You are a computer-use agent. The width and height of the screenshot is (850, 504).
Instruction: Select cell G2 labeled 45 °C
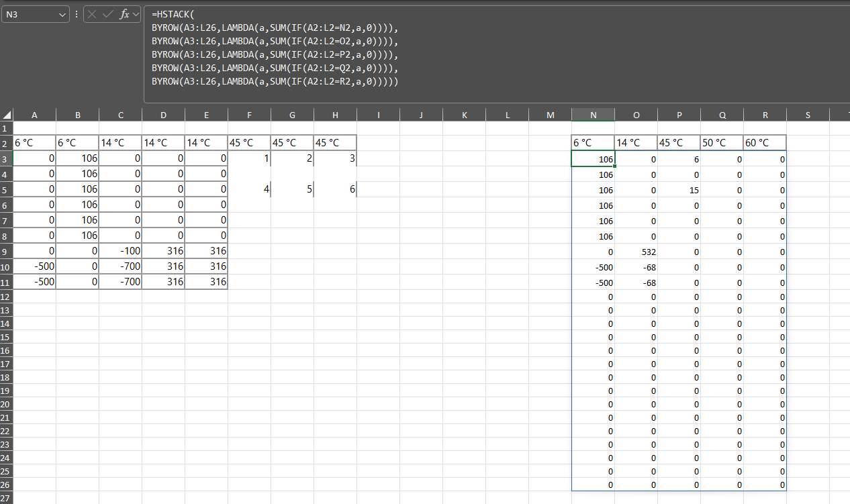(x=292, y=143)
